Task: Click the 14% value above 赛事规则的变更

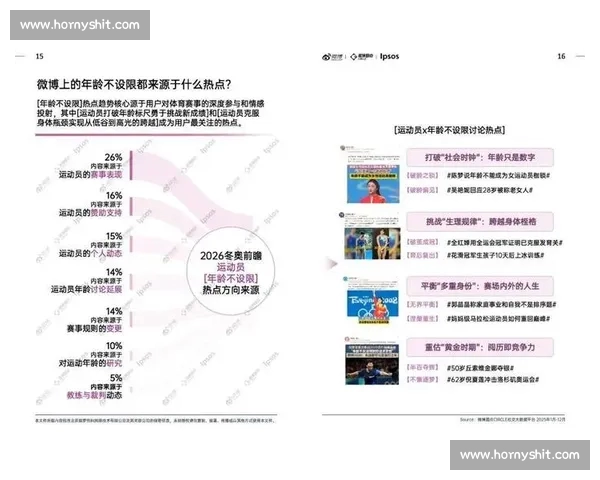Action: tap(114, 311)
